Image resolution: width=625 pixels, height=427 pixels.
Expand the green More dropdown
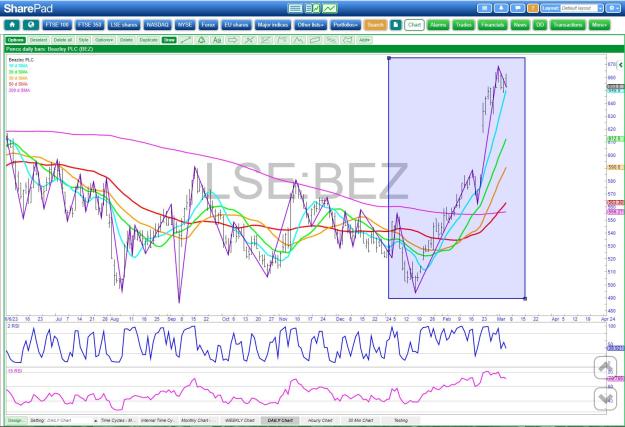[599, 25]
